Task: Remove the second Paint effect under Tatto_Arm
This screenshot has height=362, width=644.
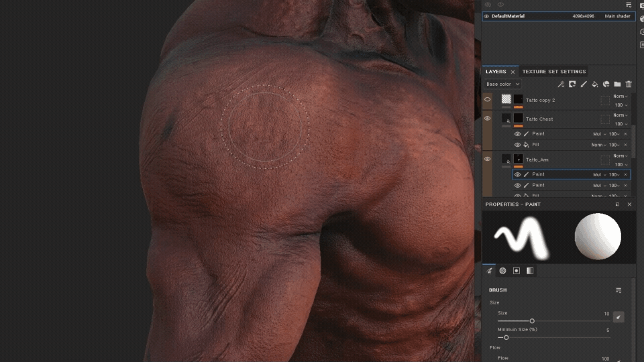Action: coord(625,186)
